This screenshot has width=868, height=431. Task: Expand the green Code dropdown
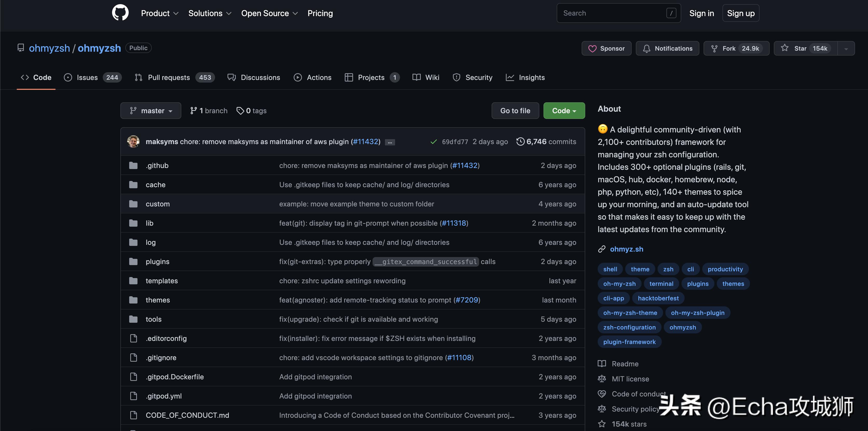coord(564,111)
